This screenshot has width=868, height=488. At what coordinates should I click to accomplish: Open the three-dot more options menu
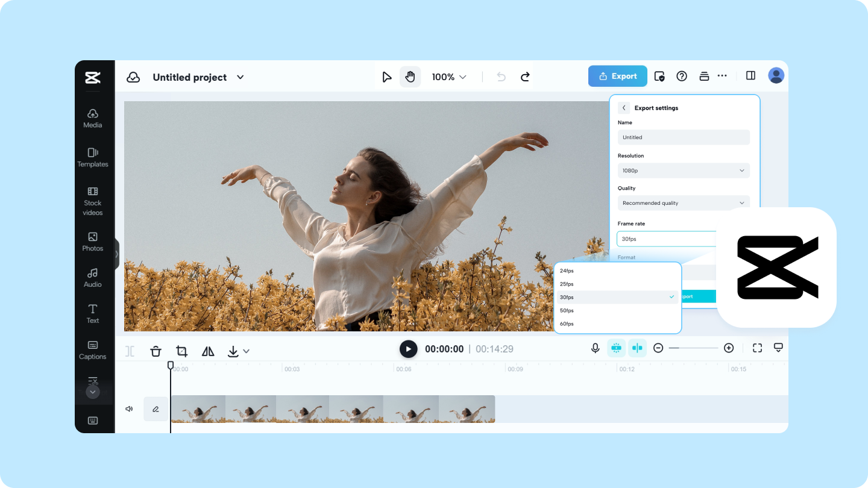[722, 76]
